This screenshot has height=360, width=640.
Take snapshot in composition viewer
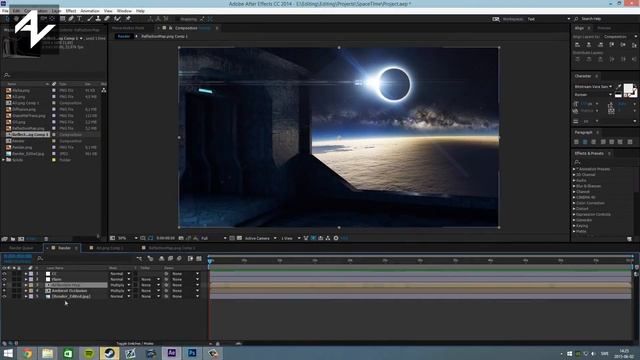[181, 238]
